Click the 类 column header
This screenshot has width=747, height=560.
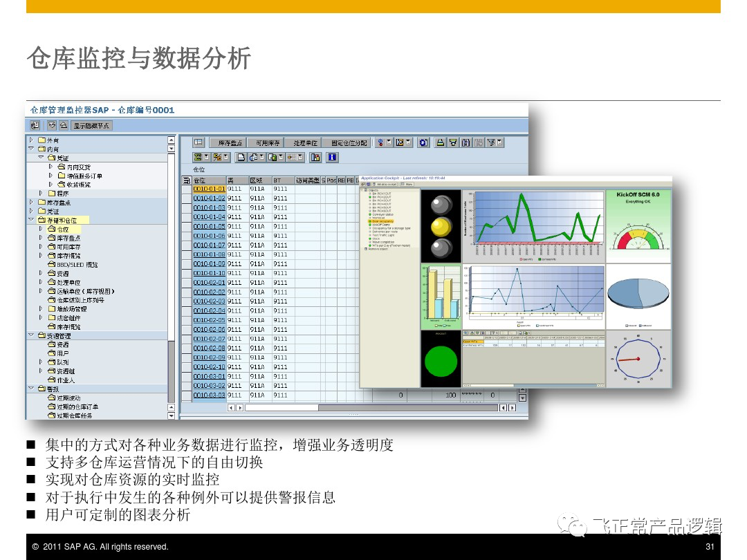237,180
